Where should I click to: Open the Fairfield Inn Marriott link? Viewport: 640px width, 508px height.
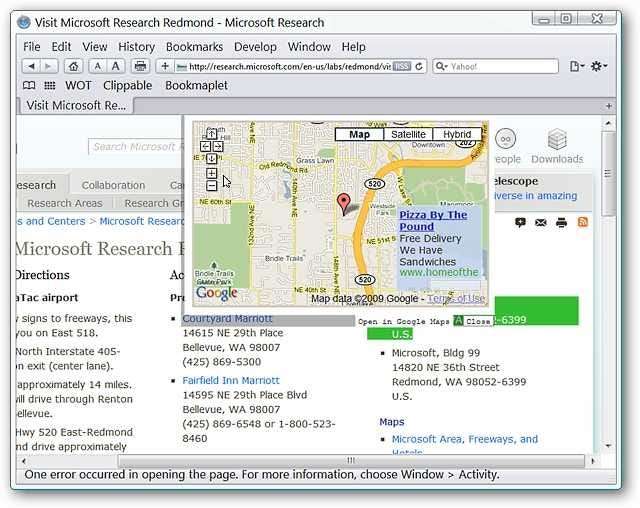click(231, 380)
